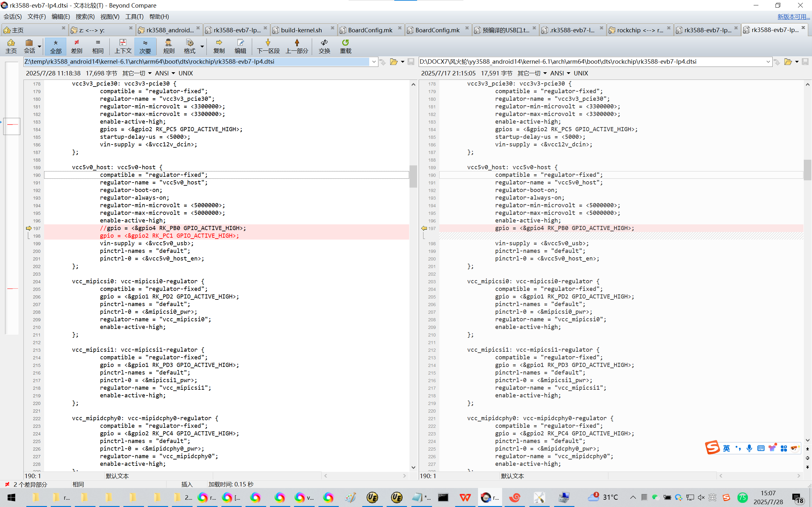Screen dimensions: 812x507
Task: Click the Rules (规则) toolbar icon
Action: [x=168, y=46]
